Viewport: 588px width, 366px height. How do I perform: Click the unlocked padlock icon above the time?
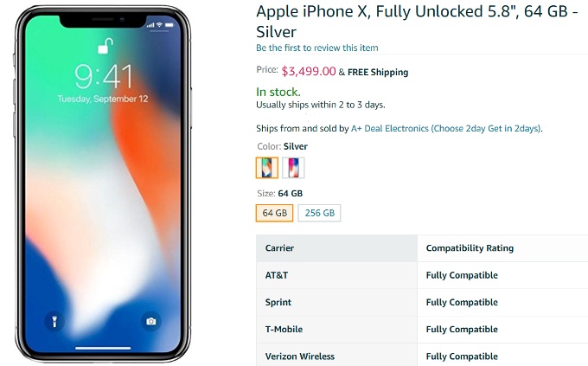103,47
